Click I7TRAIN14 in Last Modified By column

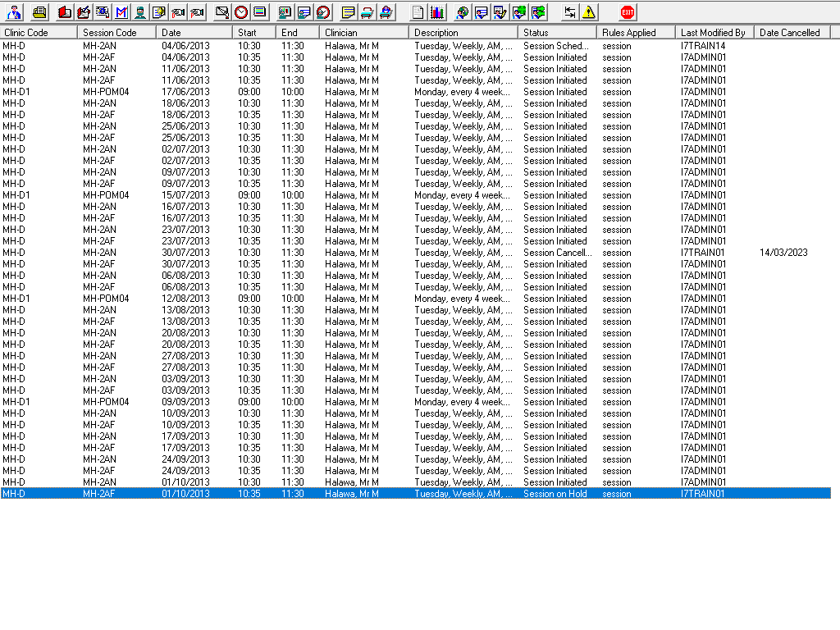(703, 46)
